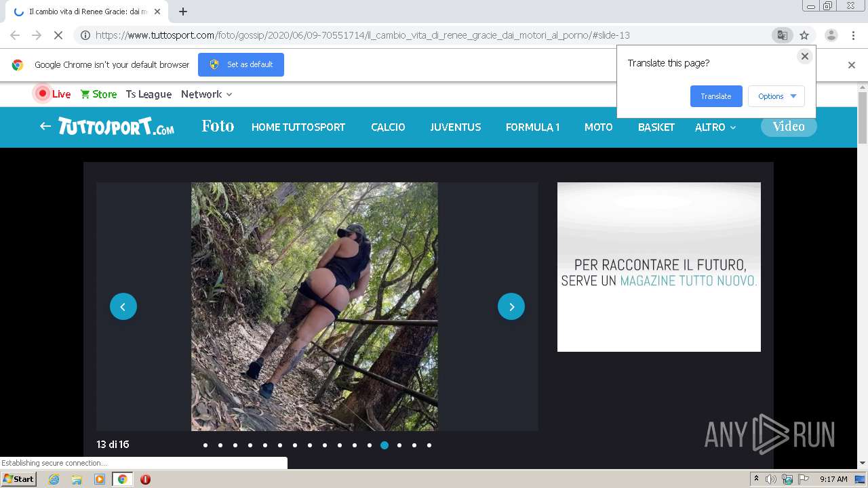Open Google Translate icon in address bar
The image size is (868, 488).
[782, 35]
